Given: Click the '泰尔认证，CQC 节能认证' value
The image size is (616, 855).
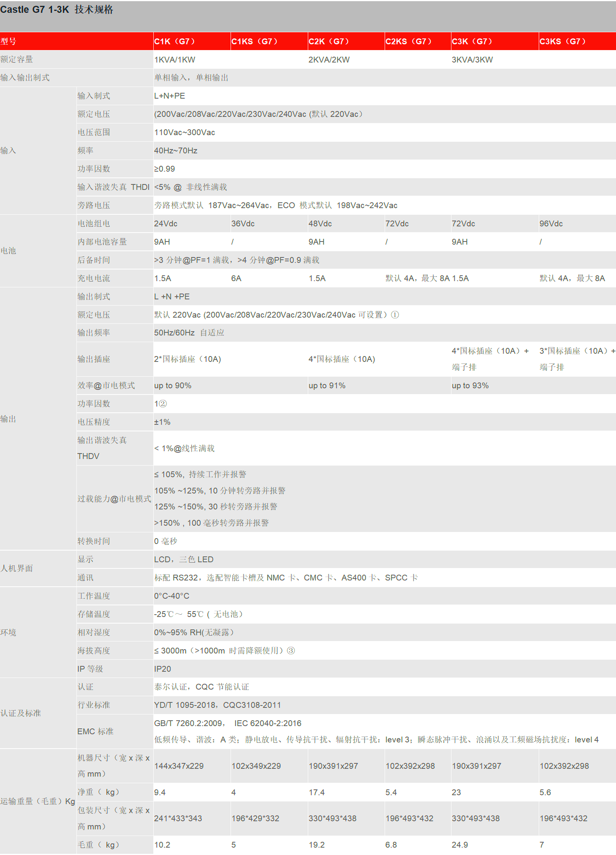Looking at the screenshot, I should 202,687.
